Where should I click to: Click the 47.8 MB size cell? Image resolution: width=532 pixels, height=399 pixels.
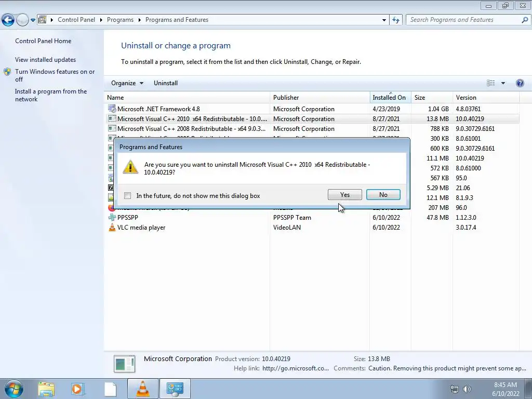[x=437, y=218]
